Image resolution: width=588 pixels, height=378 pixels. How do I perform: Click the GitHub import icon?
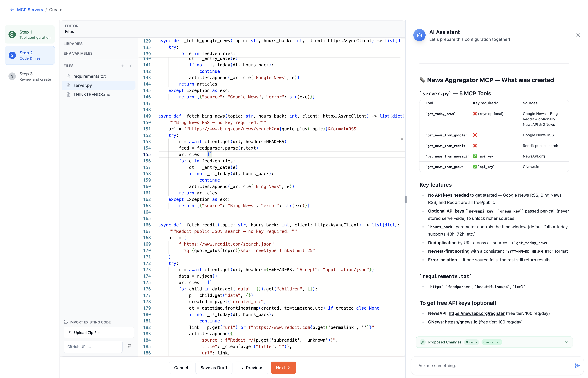tap(129, 346)
